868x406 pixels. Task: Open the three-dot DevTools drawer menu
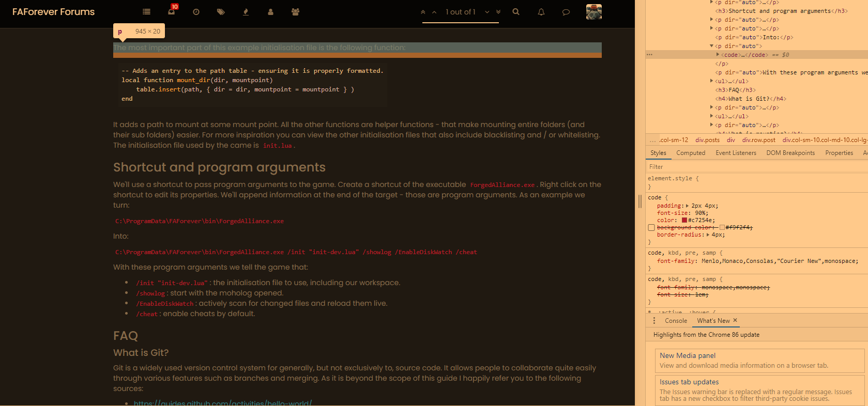point(654,321)
